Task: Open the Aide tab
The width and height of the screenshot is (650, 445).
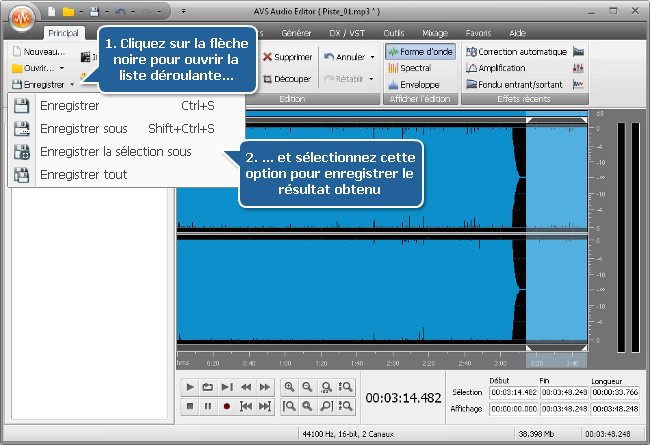Action: click(x=517, y=33)
